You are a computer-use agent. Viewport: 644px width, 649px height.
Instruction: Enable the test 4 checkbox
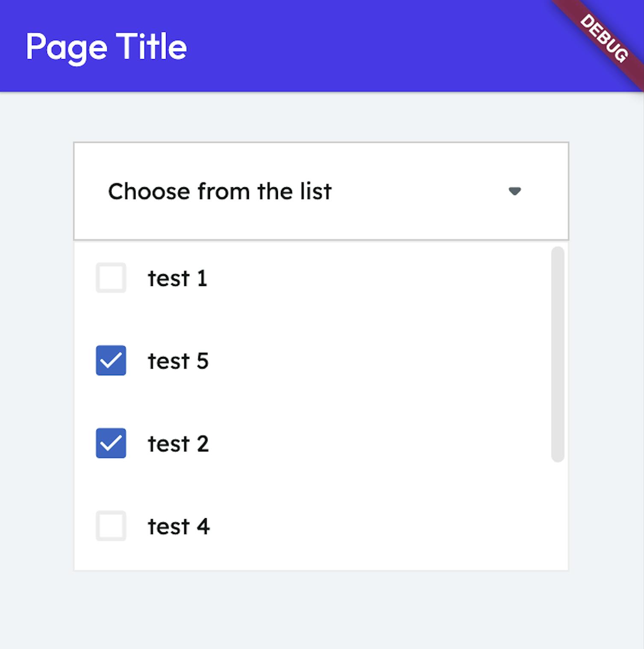(111, 526)
